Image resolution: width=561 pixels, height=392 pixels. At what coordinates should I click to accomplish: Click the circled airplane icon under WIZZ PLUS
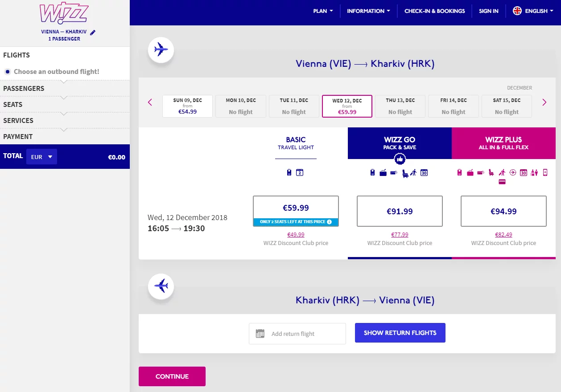tap(512, 172)
